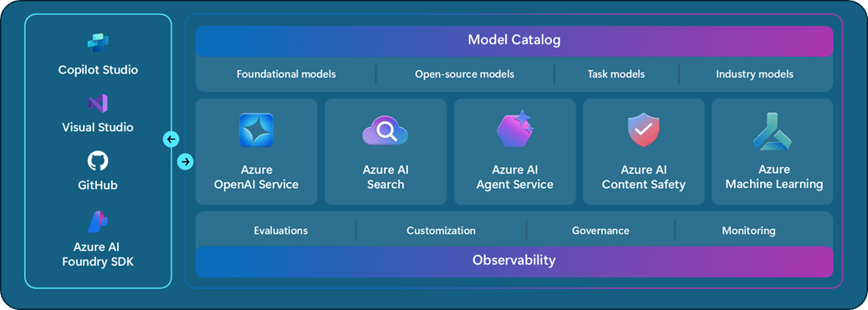The image size is (868, 310).
Task: Select the Evaluations item
Action: coord(281,231)
